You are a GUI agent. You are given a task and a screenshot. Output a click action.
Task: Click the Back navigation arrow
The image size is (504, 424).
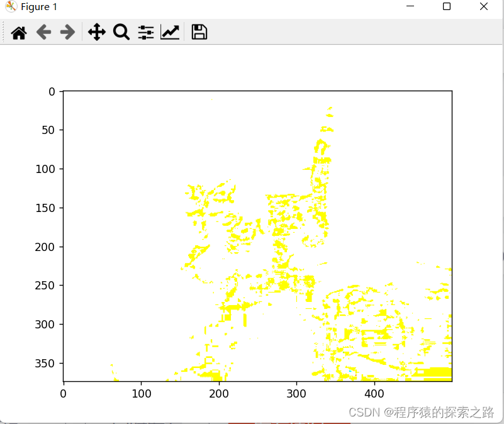pos(43,32)
